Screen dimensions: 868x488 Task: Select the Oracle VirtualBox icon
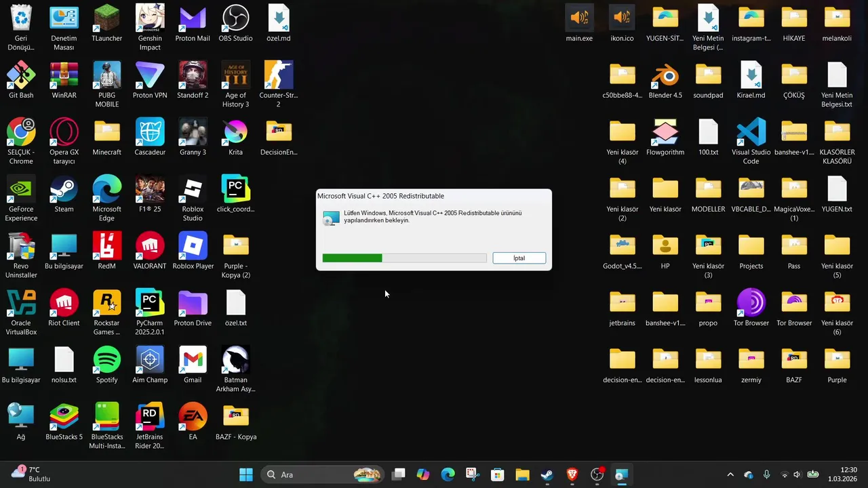[x=21, y=312]
